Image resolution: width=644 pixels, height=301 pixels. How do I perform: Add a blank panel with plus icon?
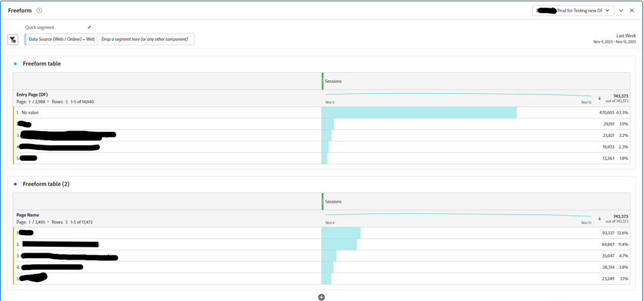point(321,297)
